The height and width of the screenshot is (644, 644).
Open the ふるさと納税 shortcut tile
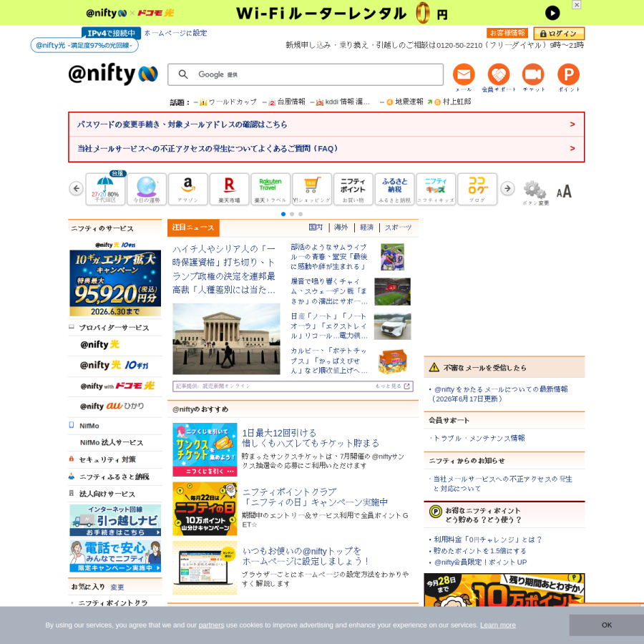coord(394,189)
